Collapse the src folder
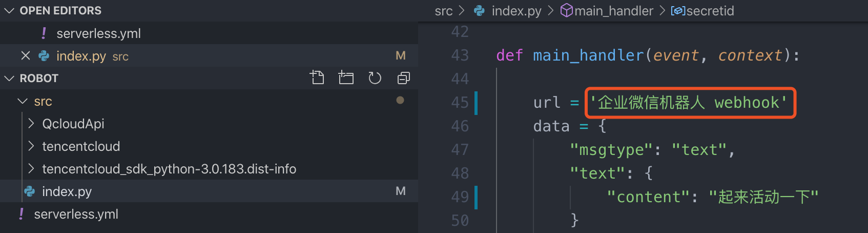This screenshot has height=233, width=868. (23, 102)
